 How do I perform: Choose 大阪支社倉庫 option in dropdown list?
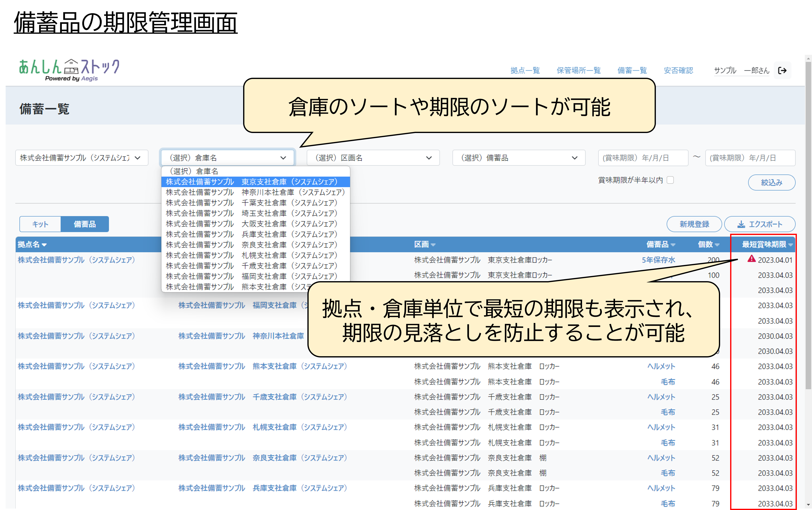tap(255, 224)
